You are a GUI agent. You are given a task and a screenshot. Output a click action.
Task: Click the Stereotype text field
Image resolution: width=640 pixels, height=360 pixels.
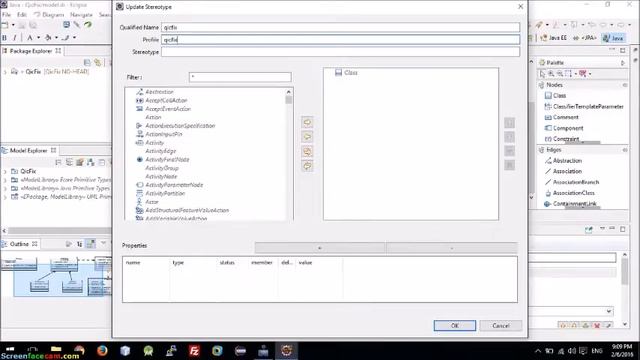point(340,52)
